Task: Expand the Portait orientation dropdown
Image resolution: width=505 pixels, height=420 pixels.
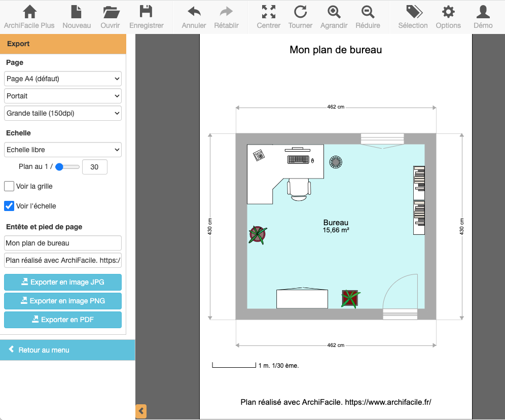Action: point(63,96)
